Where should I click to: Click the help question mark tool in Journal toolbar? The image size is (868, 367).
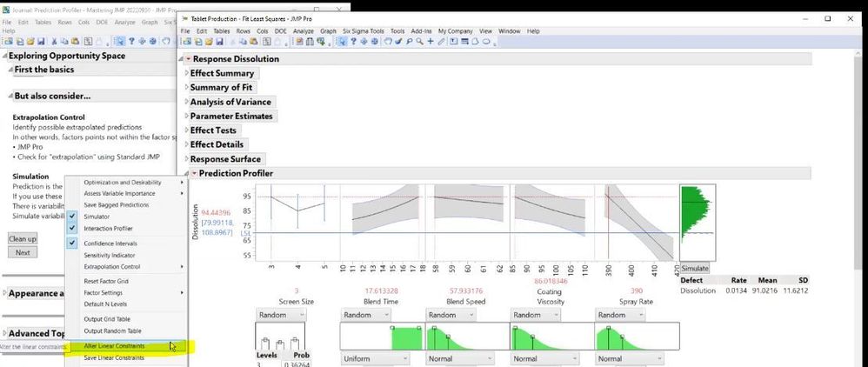(x=131, y=42)
